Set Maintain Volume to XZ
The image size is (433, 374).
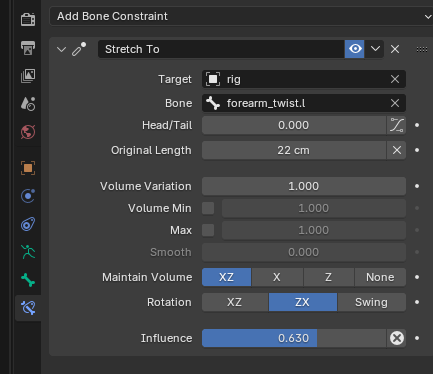coord(226,277)
